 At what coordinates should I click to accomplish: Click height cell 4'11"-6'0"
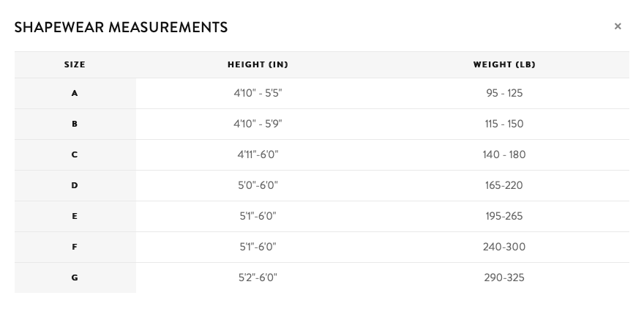tap(258, 155)
